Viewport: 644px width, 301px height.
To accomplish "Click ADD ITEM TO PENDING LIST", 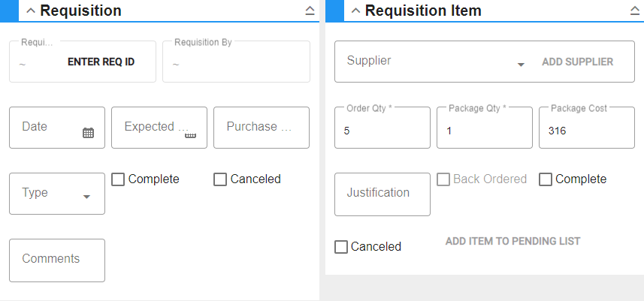I will point(513,241).
